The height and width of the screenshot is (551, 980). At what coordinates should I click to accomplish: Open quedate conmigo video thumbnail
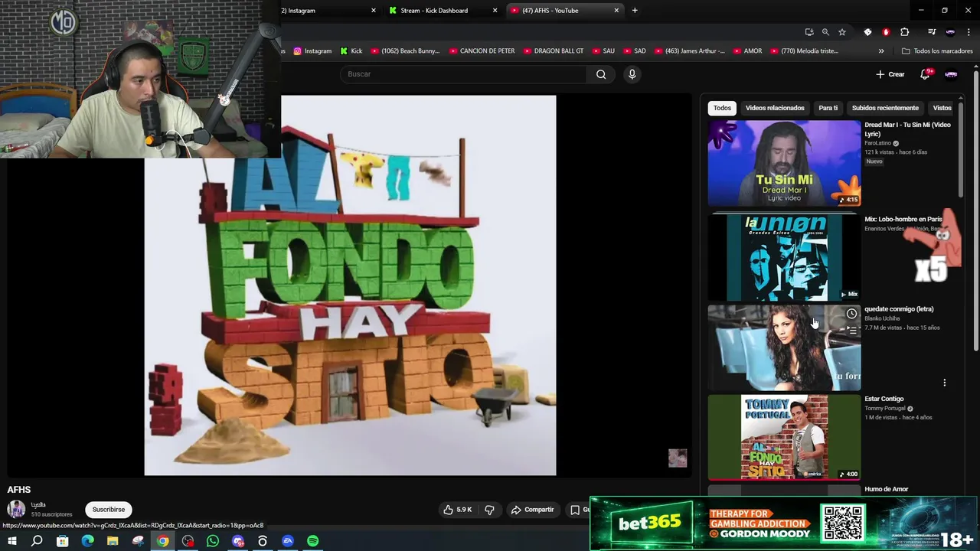coord(784,347)
